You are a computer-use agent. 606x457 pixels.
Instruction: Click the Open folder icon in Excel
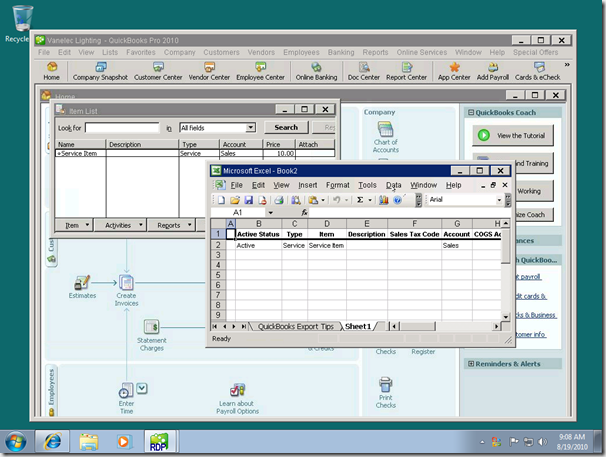coord(235,200)
